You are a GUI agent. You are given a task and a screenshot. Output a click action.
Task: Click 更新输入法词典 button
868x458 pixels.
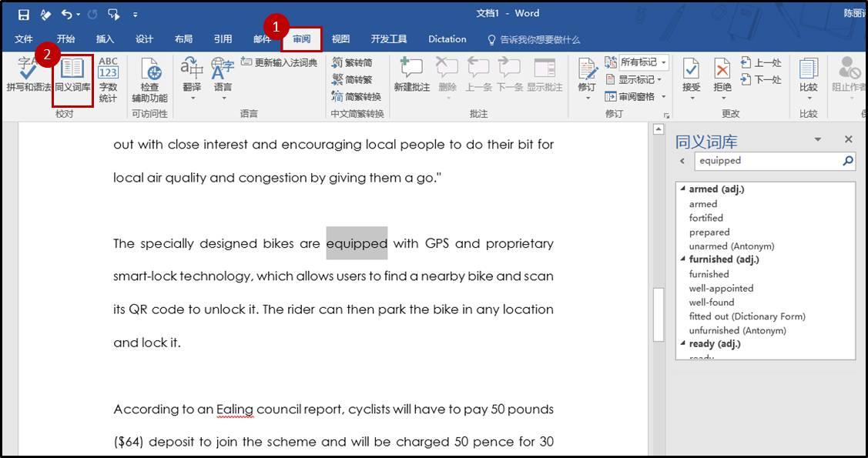(x=280, y=62)
